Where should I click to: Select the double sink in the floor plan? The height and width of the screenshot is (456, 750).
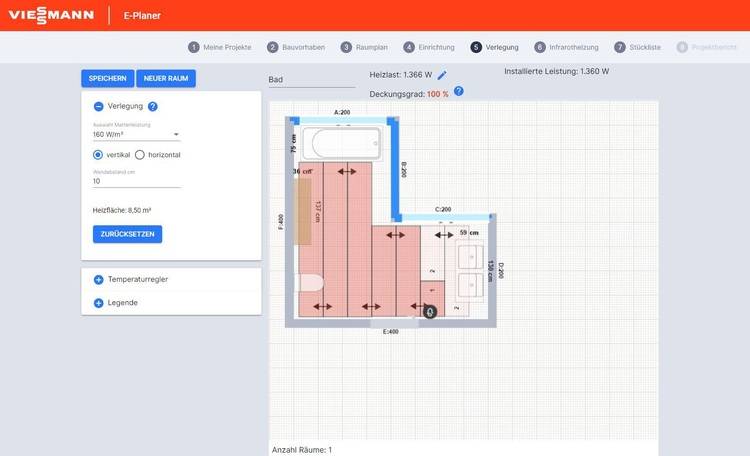(470, 270)
